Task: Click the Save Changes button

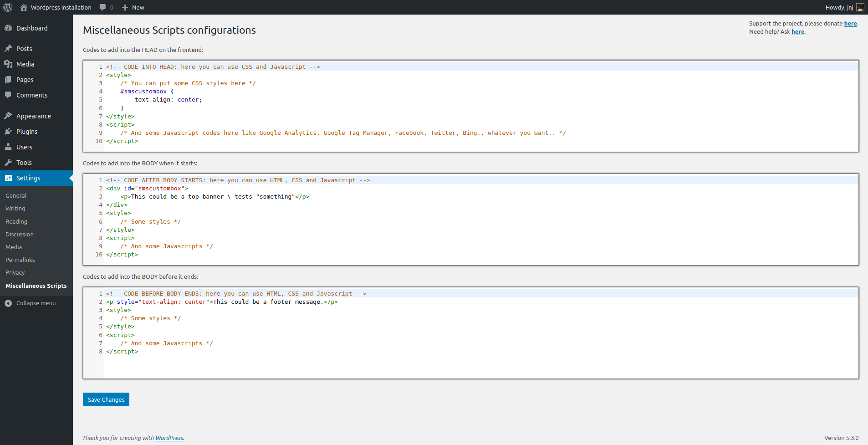Action: tap(106, 399)
